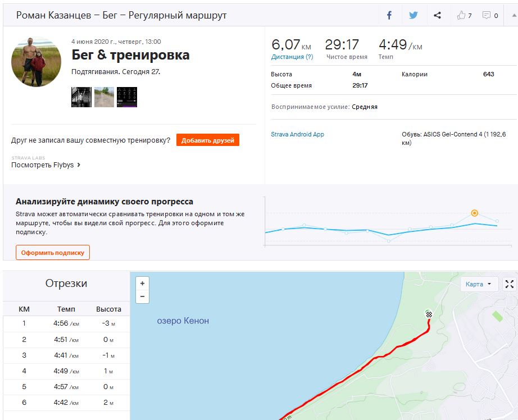Open the third activity photo thumbnail
Viewport: 518px width, 420px height.
pyautogui.click(x=127, y=97)
